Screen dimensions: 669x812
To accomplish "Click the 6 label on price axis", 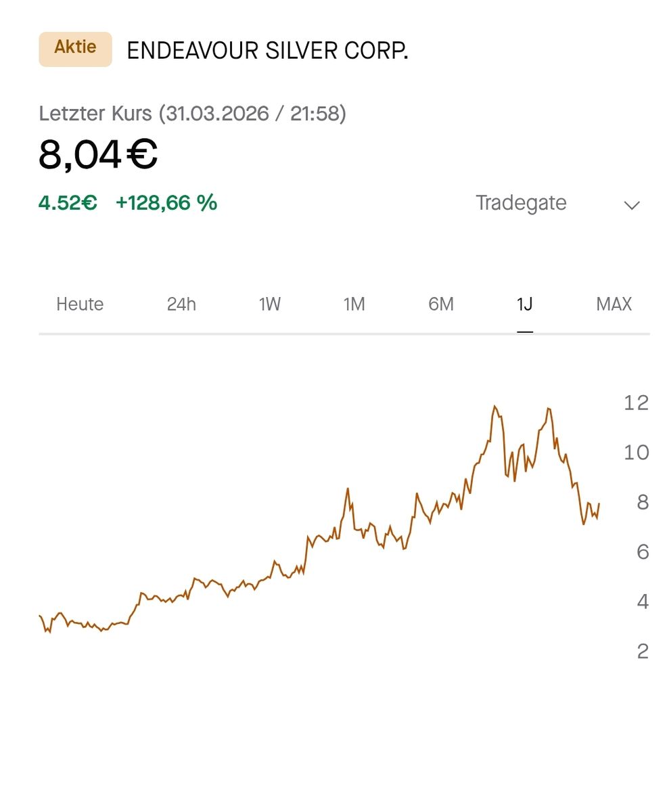I will [642, 551].
